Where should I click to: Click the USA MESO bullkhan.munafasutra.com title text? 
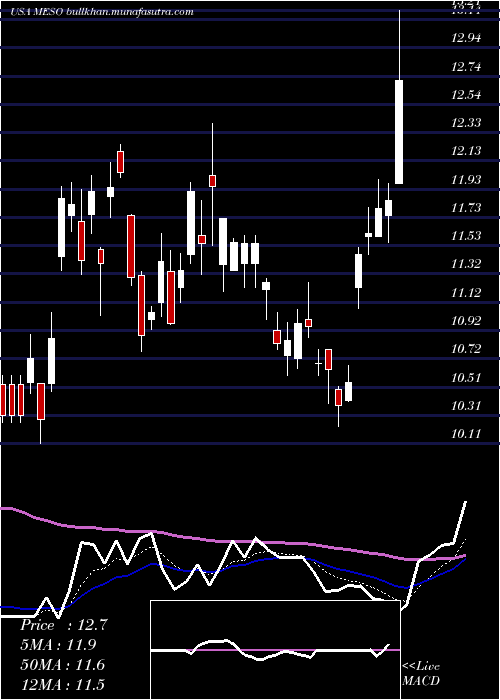click(x=102, y=12)
